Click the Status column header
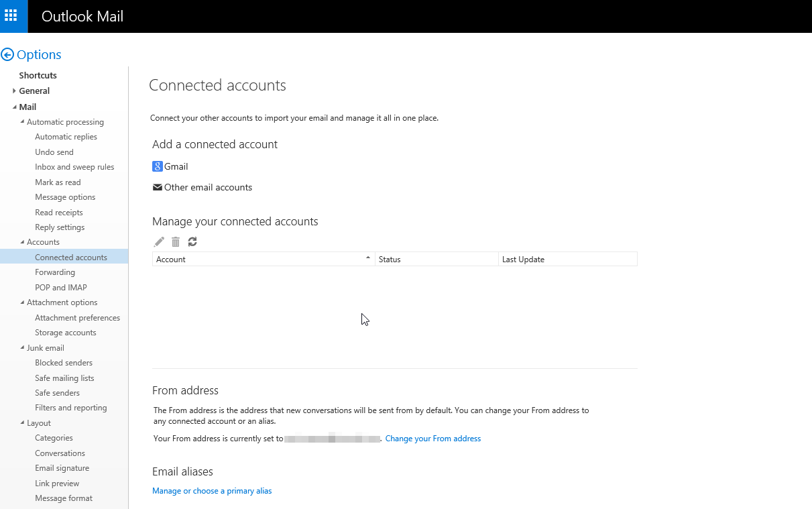The image size is (812, 509). coord(437,260)
